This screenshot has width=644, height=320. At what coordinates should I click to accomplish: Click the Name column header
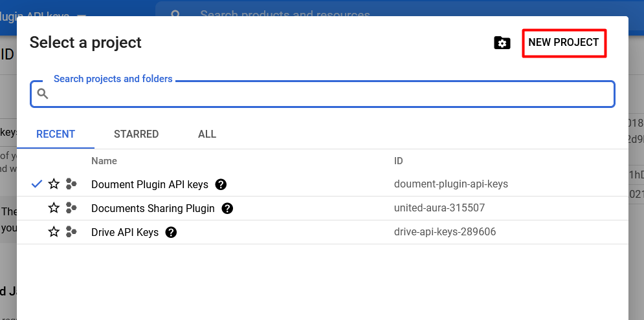104,161
